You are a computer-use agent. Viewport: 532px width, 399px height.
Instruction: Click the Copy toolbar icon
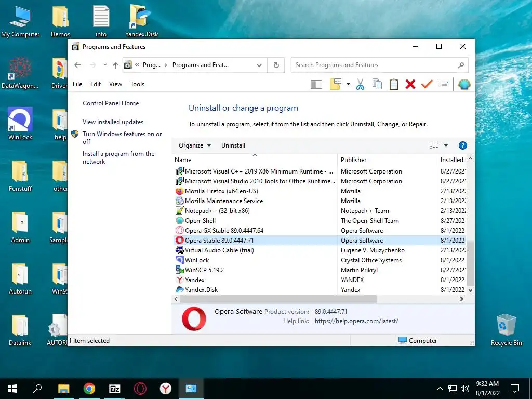[377, 84]
